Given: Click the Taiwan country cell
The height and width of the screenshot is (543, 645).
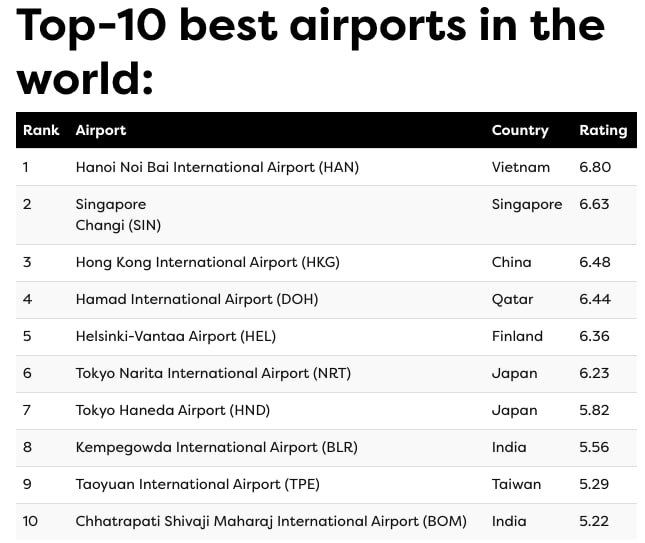Looking at the screenshot, I should tap(516, 484).
